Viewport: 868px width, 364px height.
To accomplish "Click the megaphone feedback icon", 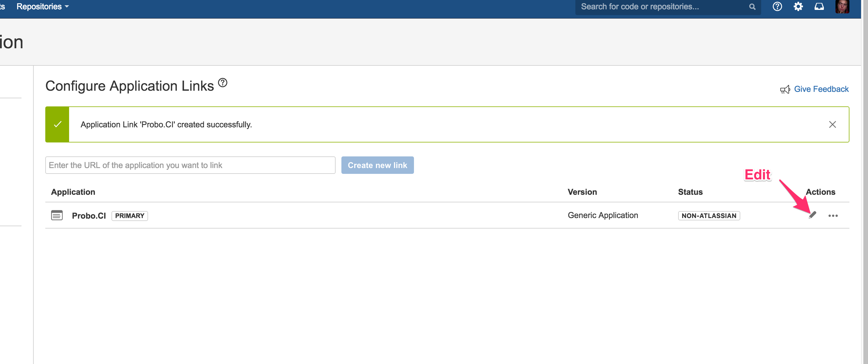I will tap(785, 89).
